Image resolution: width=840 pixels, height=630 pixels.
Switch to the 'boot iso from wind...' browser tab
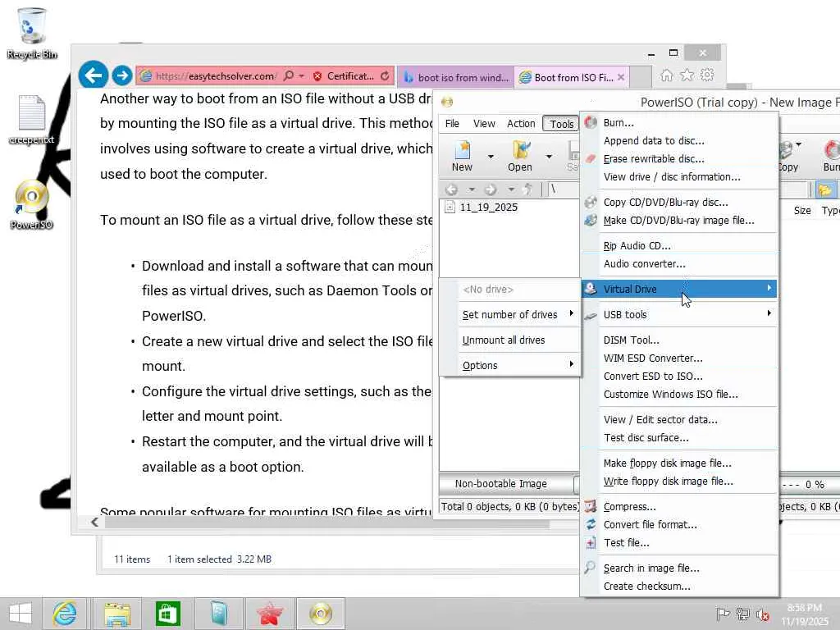[x=456, y=77]
